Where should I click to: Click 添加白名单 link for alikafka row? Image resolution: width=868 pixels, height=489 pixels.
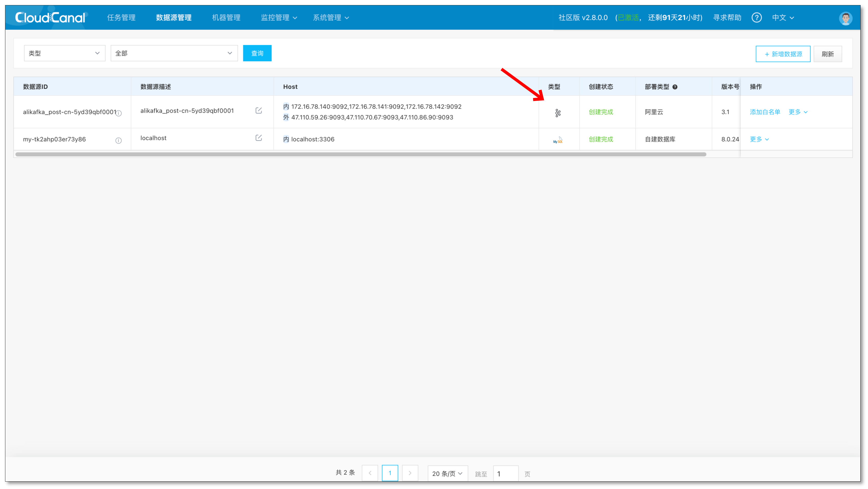pos(765,112)
